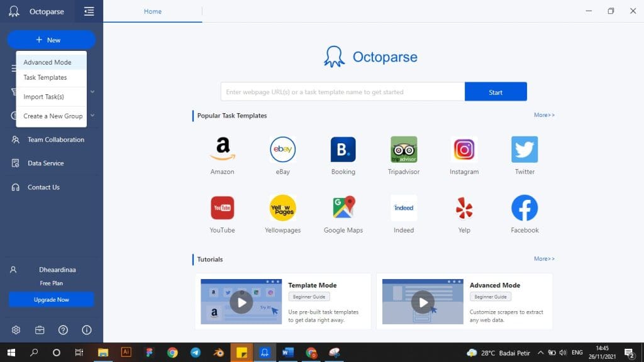Select the Instagram task template
Image resolution: width=644 pixels, height=362 pixels.
point(464,150)
